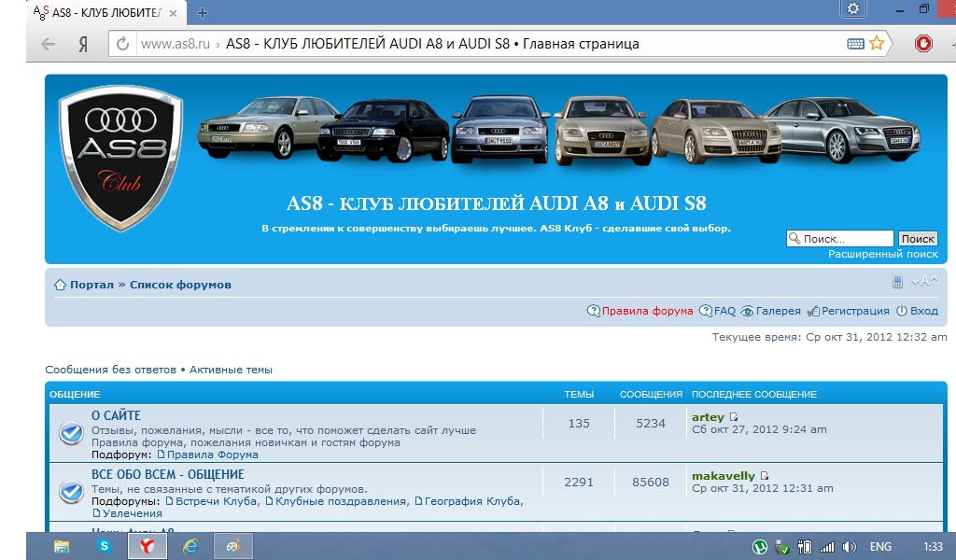Open the Галерея link
Screen dimensions: 956x560
click(771, 311)
